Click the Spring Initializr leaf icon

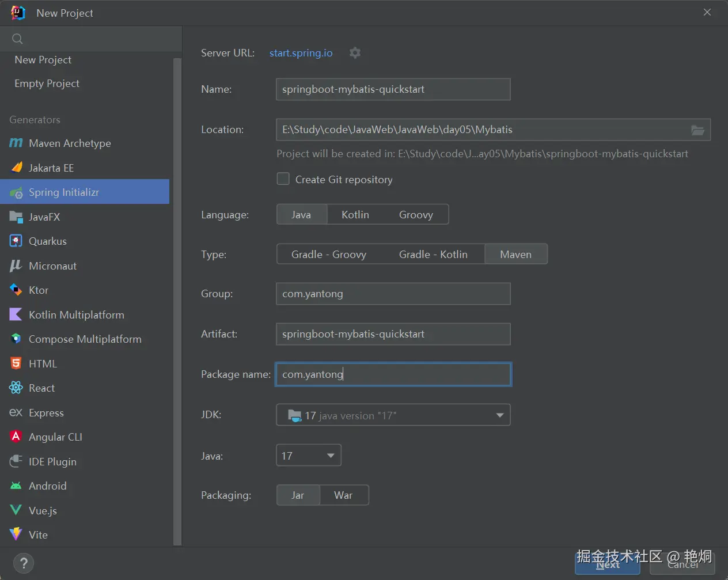(16, 192)
